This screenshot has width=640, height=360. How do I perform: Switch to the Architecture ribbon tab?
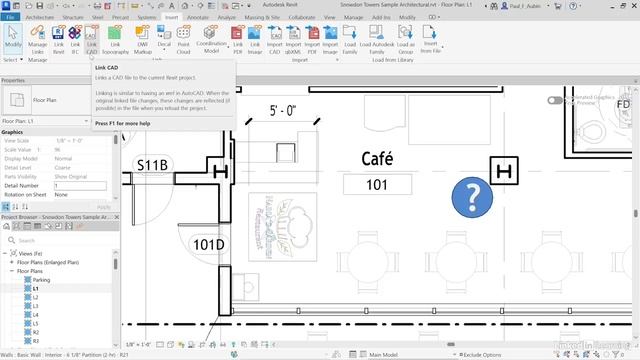pos(40,17)
